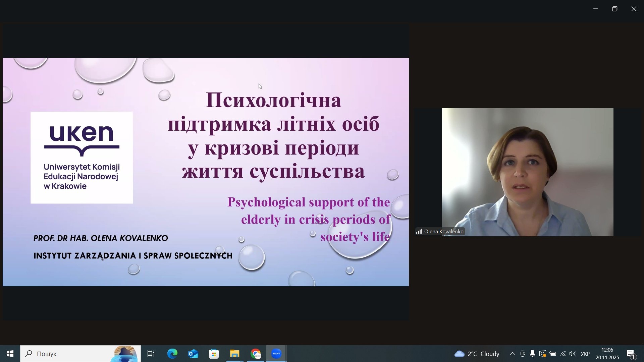
Task: Open notification center with one alert
Action: tap(631, 354)
